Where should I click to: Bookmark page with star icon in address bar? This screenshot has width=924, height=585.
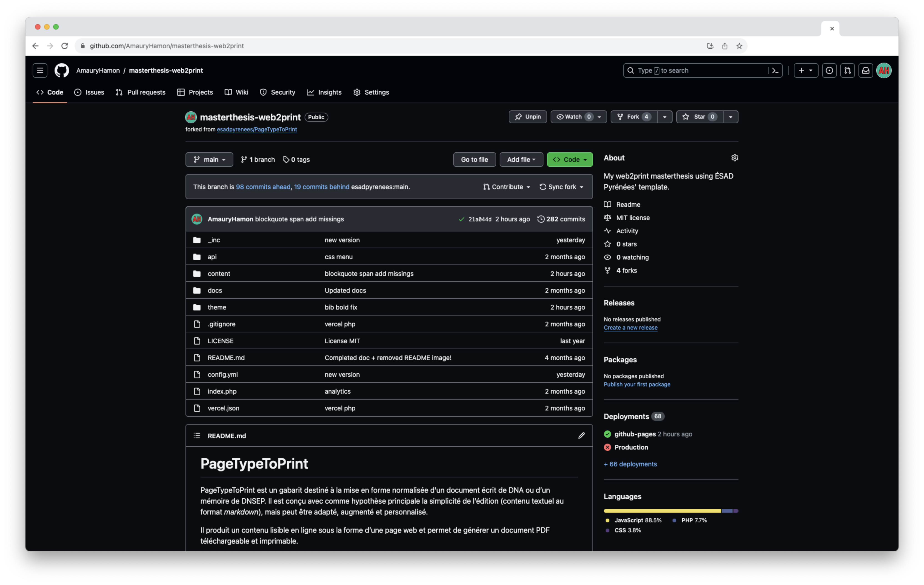click(739, 46)
